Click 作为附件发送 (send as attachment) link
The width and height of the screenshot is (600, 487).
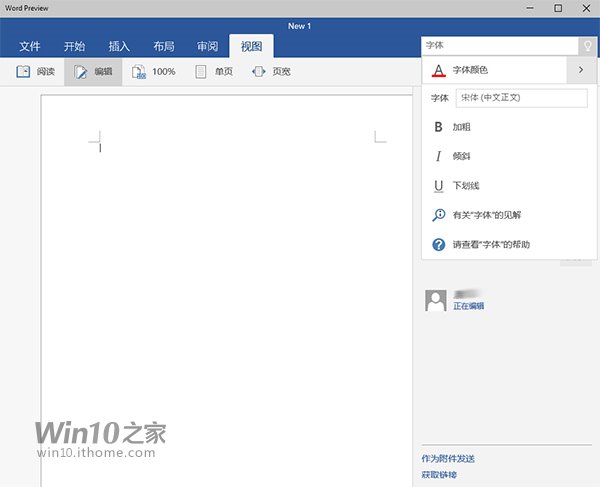(448, 458)
